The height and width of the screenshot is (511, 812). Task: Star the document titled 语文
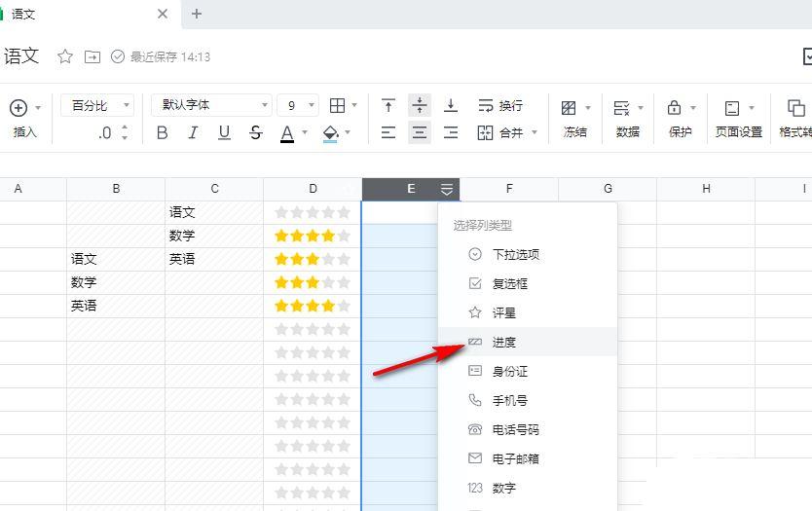65,56
